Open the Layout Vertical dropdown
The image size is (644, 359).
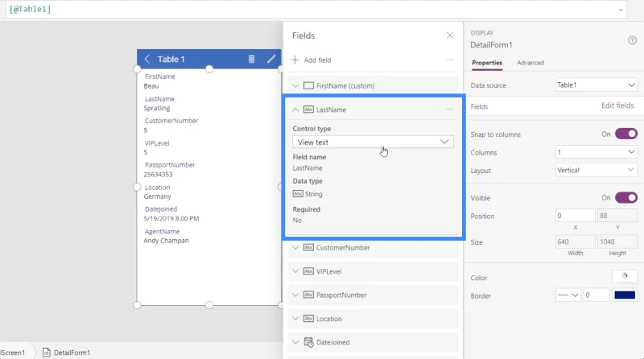coord(596,170)
